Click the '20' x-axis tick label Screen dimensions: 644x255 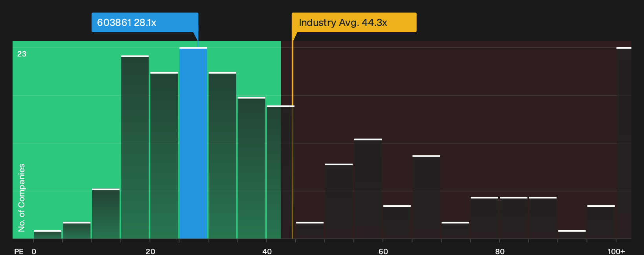150,251
